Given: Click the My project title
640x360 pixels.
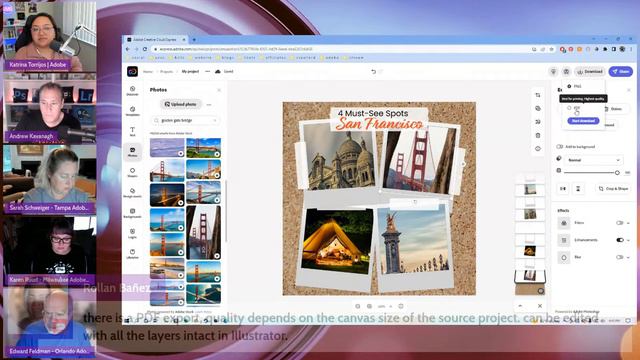Looking at the screenshot, I should (190, 71).
